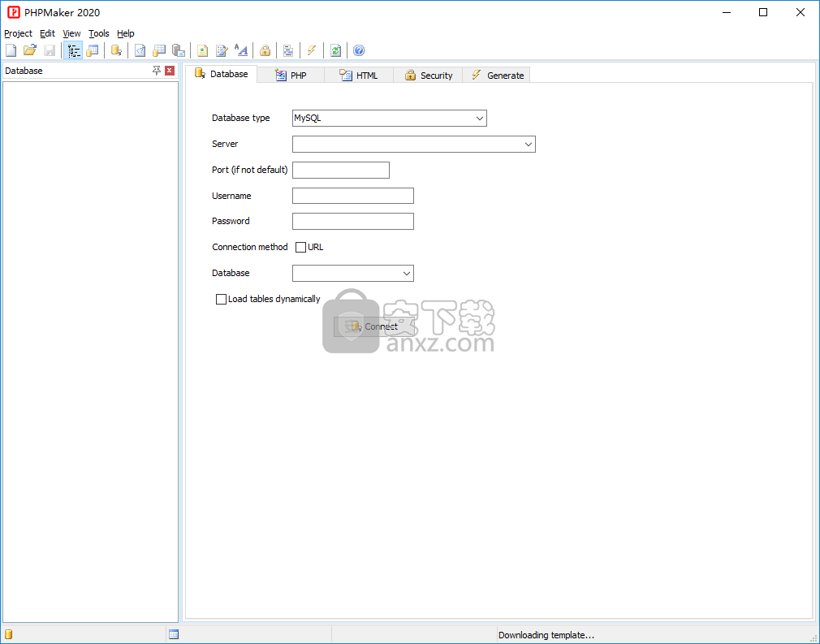Click the grid-with-cylinder table setup toolbar icon
The height and width of the screenshot is (644, 820).
click(159, 50)
